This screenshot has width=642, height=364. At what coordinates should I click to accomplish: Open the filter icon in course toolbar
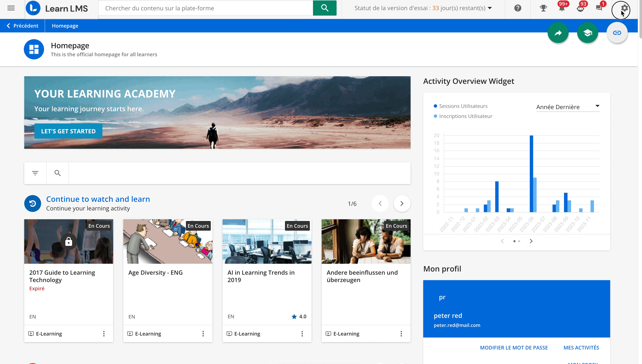tap(35, 173)
